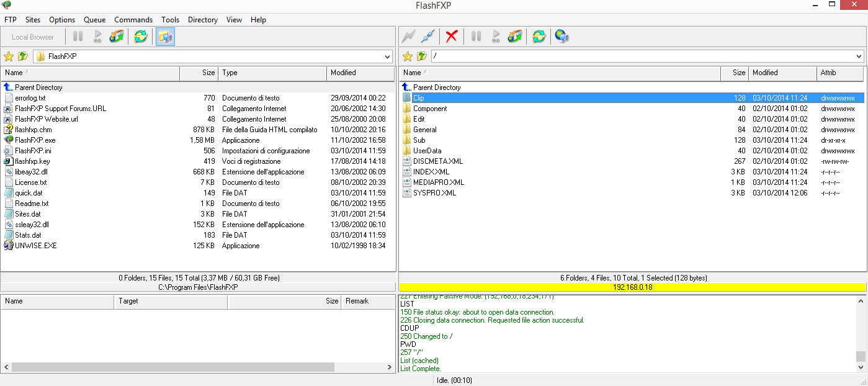This screenshot has width=868, height=386.
Task: Click the pause icon in remote pane toolbar
Action: [477, 37]
